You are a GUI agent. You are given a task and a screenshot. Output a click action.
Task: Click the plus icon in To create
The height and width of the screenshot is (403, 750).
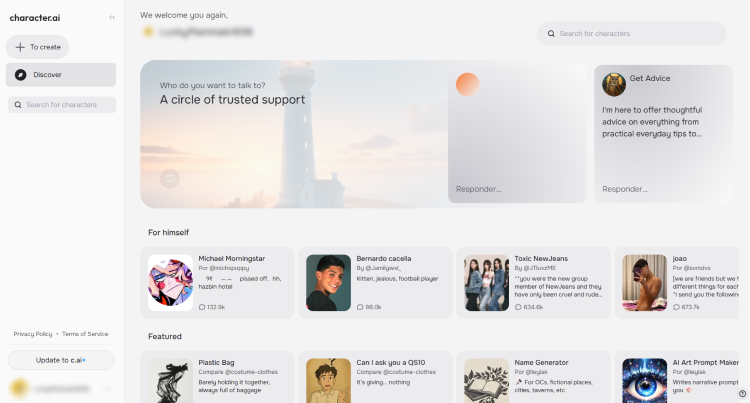(x=20, y=47)
